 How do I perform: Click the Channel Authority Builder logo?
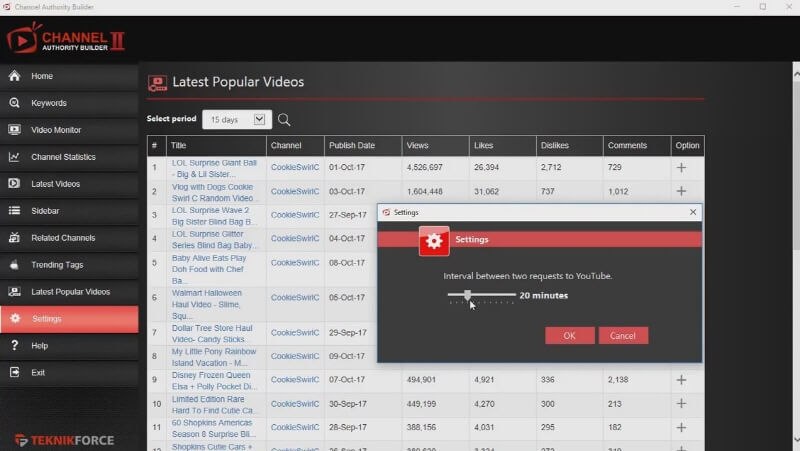point(66,39)
